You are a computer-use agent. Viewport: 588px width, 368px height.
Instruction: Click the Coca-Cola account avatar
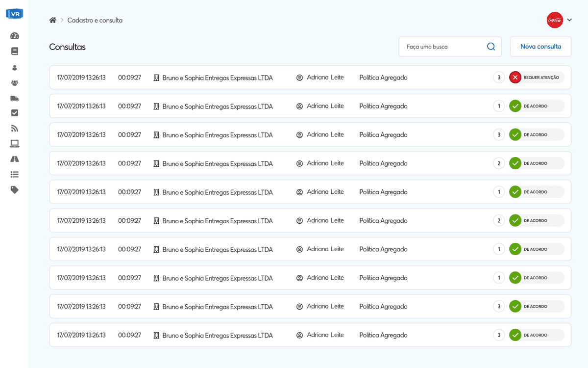tap(555, 20)
